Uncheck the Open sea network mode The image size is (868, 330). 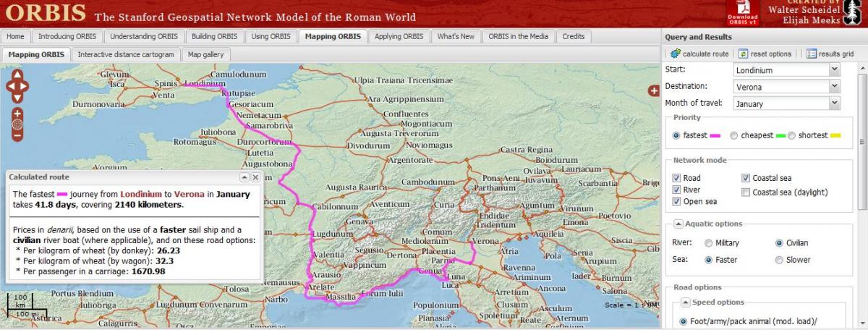(676, 201)
